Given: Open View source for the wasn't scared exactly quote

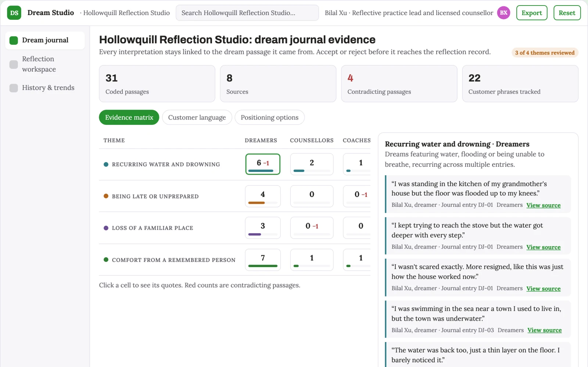Looking at the screenshot, I should [x=543, y=289].
